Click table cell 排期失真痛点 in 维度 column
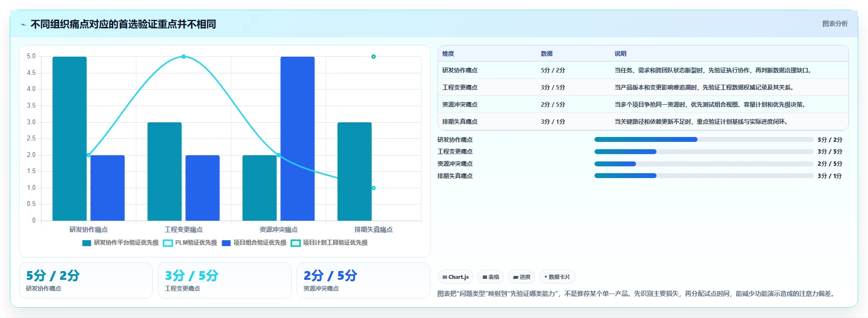 [460, 122]
